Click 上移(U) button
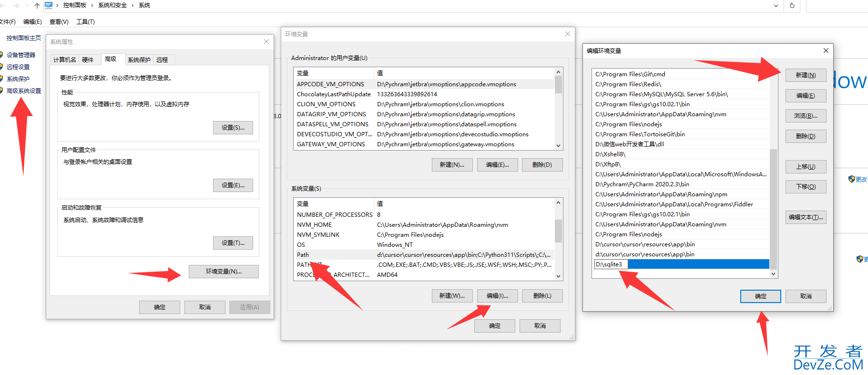Viewport: 868px width, 375px height. pos(806,167)
